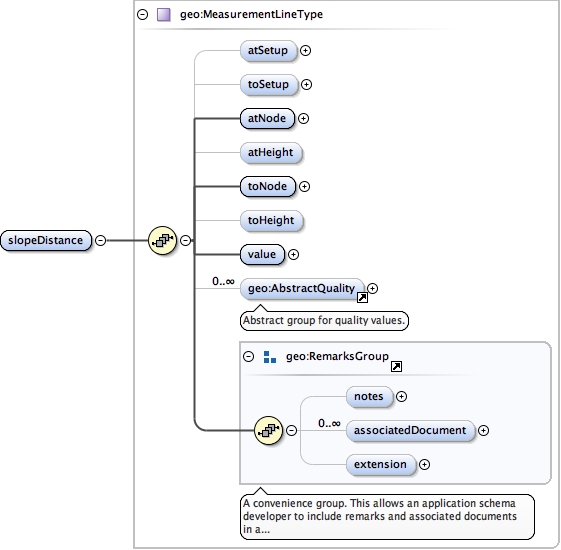Collapse the RemarksGroup sequence compositor
Screen dimensions: 561x550
[292, 430]
